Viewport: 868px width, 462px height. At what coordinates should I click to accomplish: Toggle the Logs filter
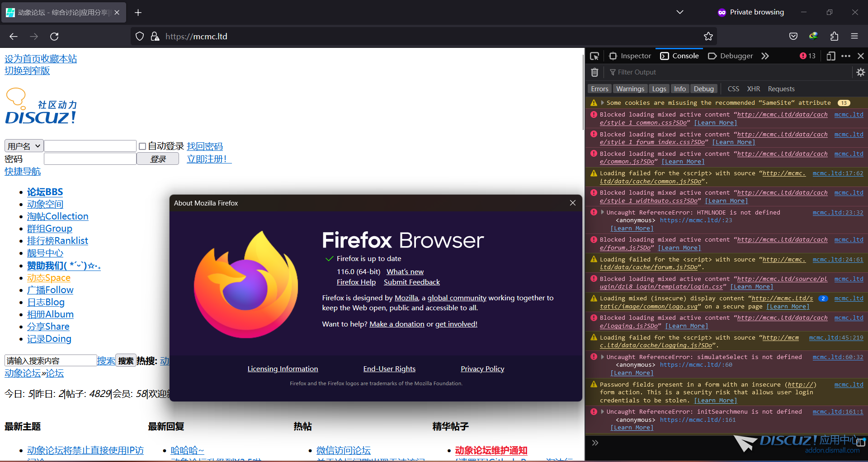tap(659, 89)
